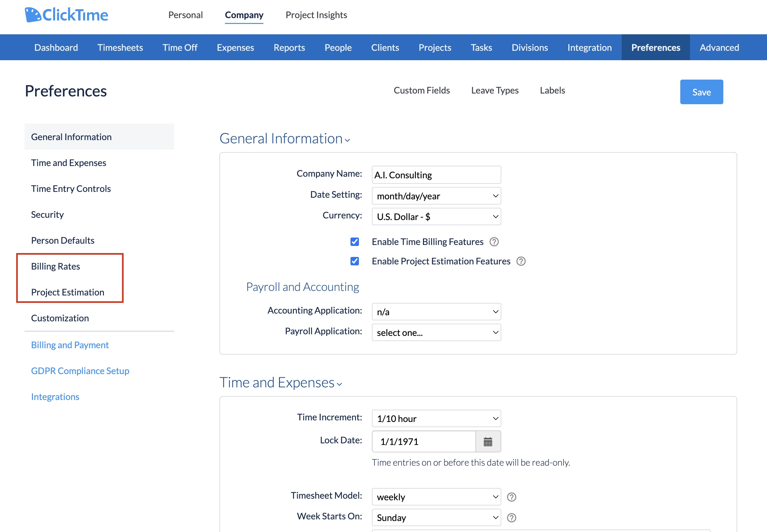The image size is (767, 532).
Task: Click the Save button
Action: (x=701, y=92)
